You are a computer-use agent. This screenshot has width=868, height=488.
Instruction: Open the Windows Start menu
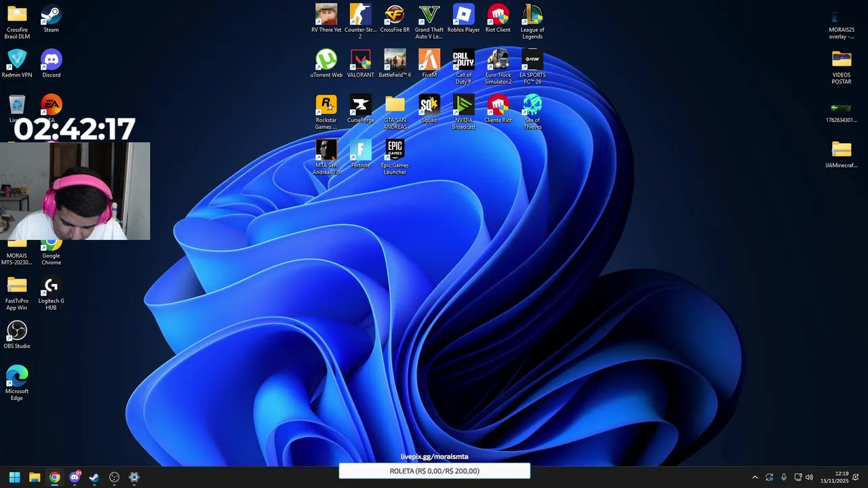[x=14, y=477]
